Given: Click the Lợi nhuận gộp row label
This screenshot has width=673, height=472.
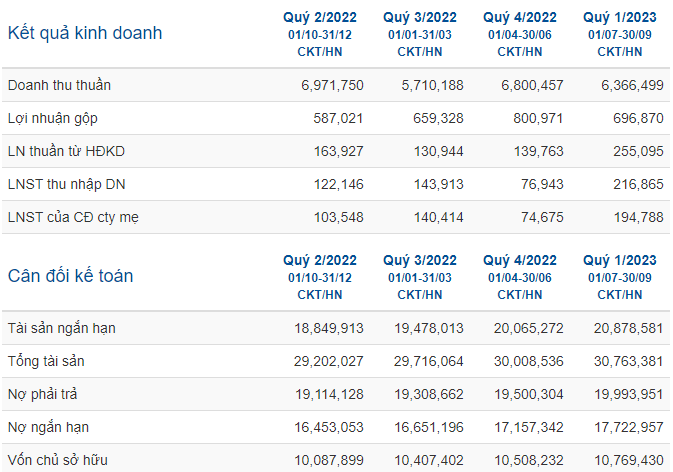Looking at the screenshot, I should pyautogui.click(x=53, y=118).
